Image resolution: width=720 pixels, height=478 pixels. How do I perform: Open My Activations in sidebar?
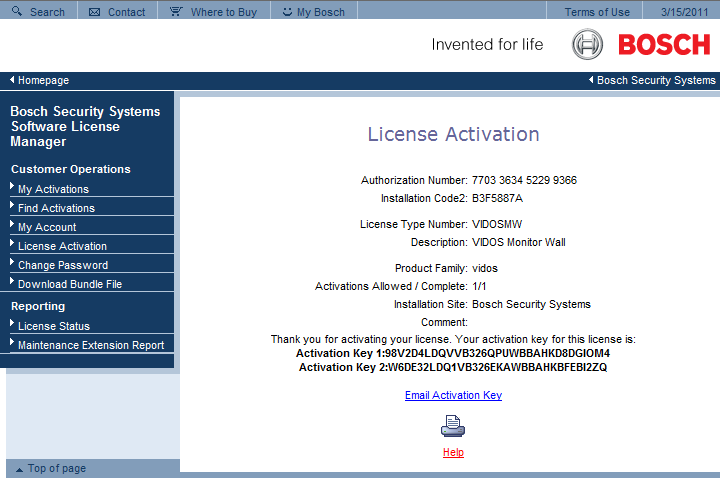click(53, 189)
